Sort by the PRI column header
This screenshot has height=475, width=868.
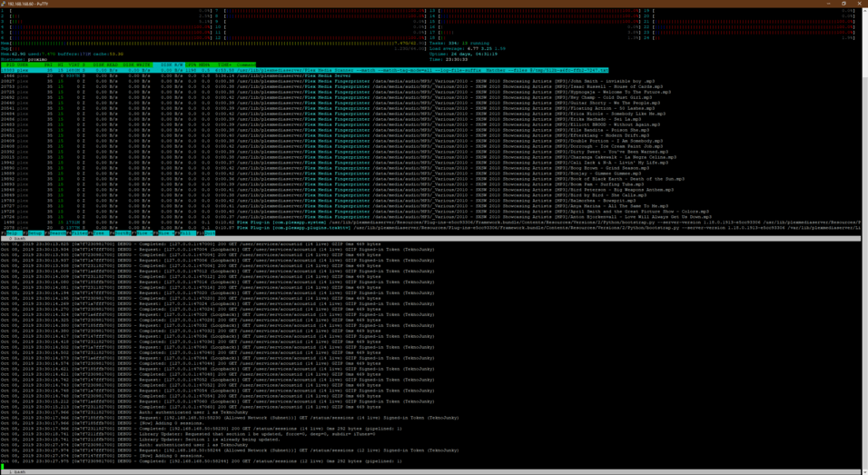click(x=49, y=64)
